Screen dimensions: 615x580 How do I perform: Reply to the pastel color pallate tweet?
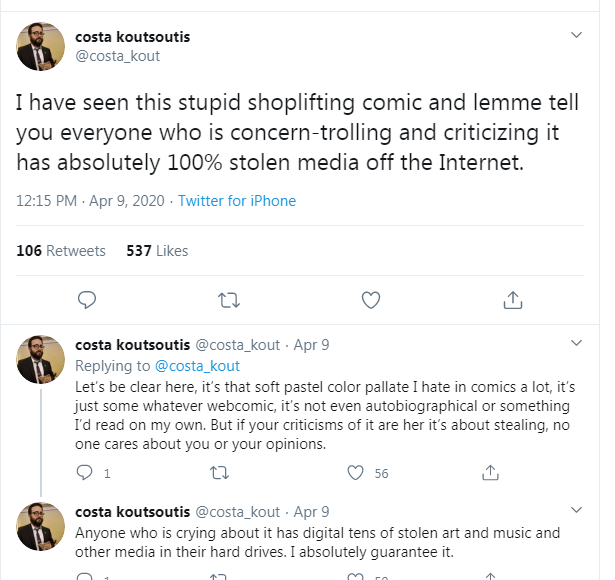tap(87, 473)
